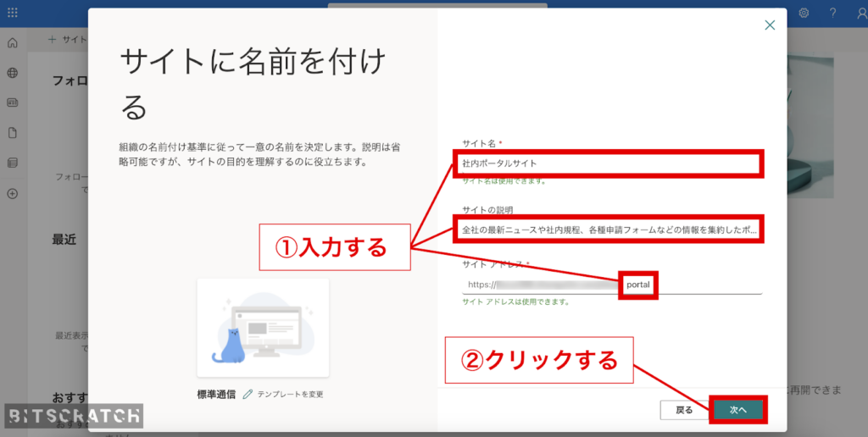Open My sites globe icon in sidebar
This screenshot has height=437, width=868.
click(13, 73)
